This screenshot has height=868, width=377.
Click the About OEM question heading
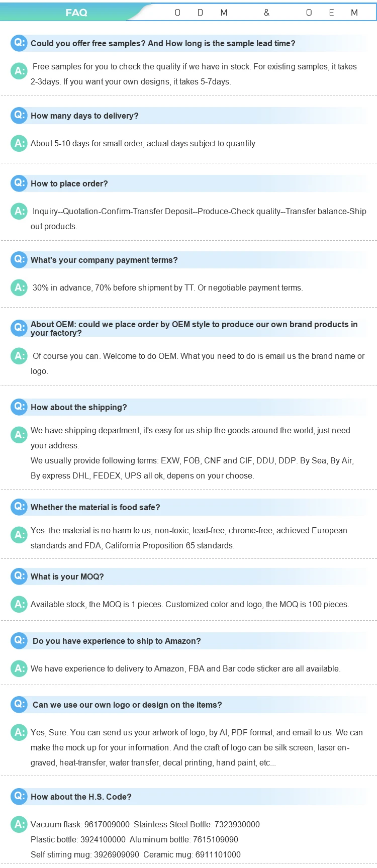(x=194, y=328)
